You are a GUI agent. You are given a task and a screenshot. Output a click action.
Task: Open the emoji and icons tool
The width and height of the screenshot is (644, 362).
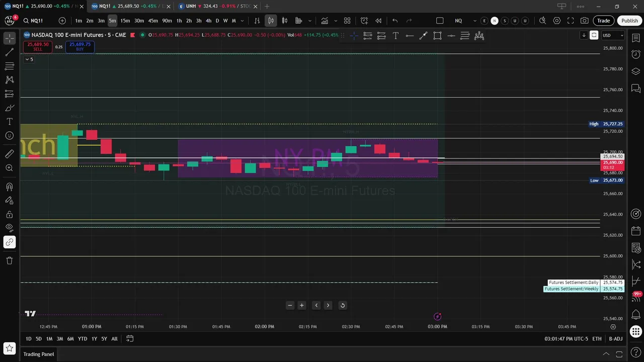click(9, 136)
